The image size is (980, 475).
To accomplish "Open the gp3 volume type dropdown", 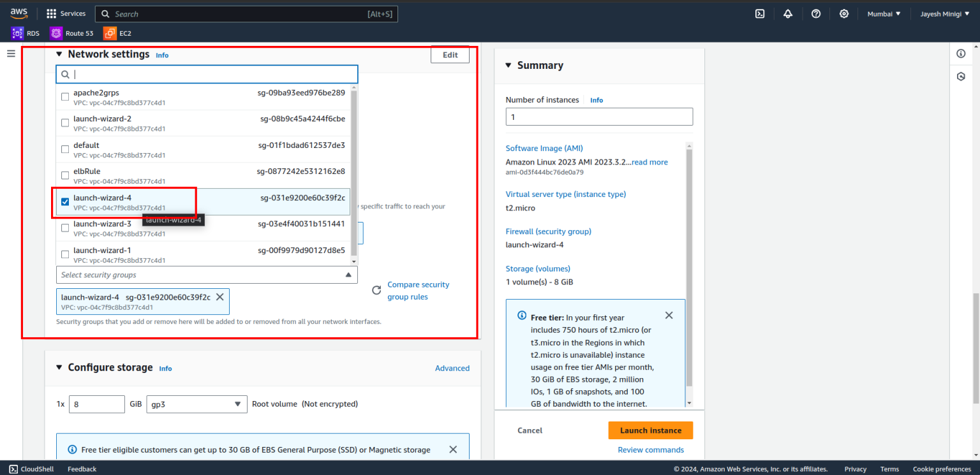I will tap(196, 404).
